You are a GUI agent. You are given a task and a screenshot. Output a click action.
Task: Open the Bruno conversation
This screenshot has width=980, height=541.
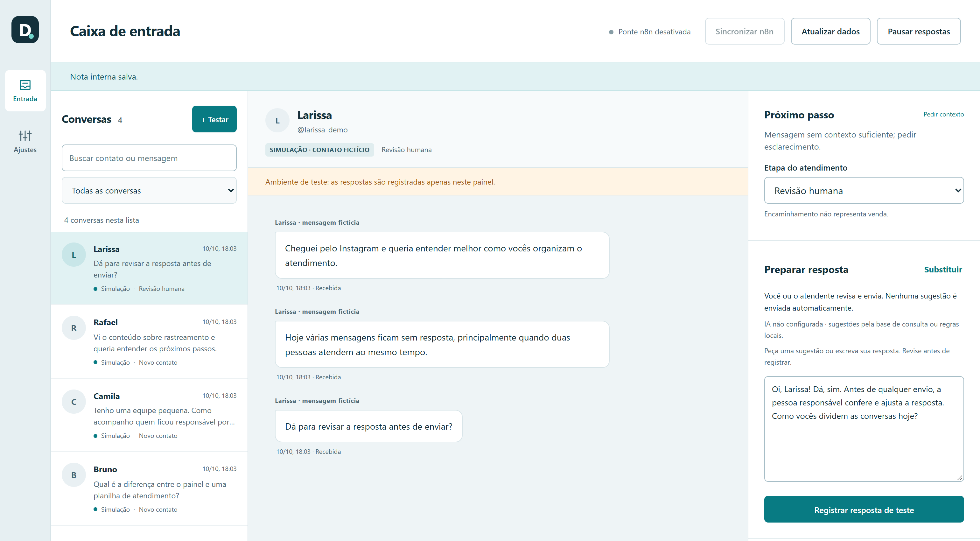click(x=149, y=488)
